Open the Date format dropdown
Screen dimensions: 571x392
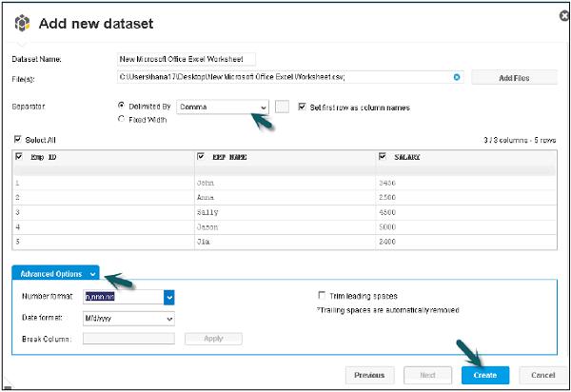[x=128, y=319]
